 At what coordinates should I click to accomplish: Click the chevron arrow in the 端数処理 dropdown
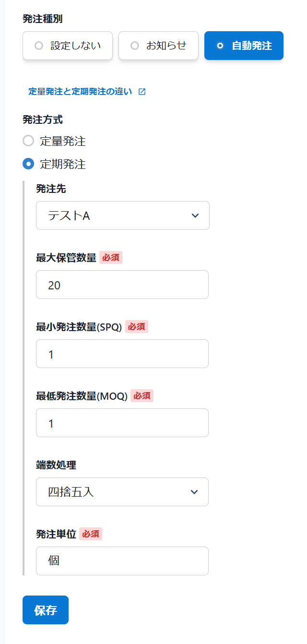[194, 492]
